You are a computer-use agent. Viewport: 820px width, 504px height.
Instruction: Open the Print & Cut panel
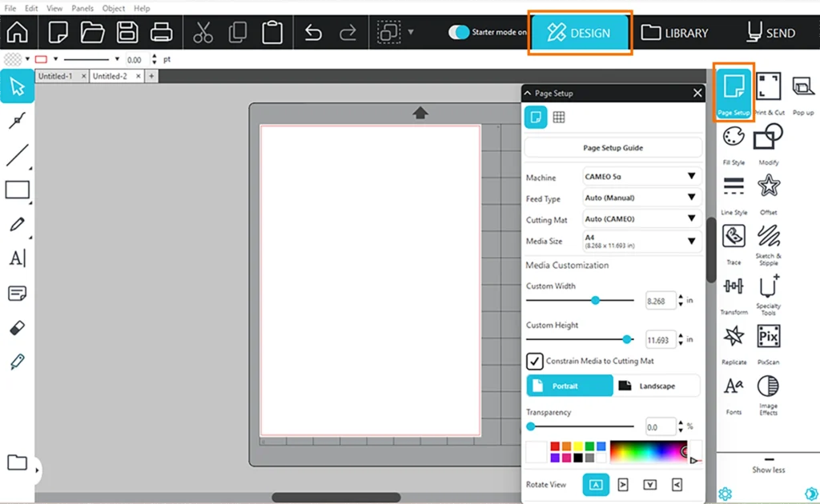pos(768,88)
